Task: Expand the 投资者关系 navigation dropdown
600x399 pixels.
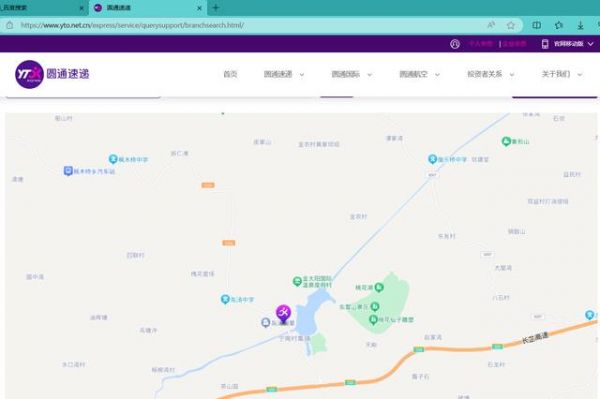Action: tap(490, 74)
